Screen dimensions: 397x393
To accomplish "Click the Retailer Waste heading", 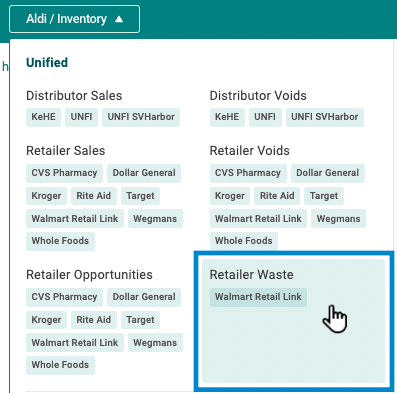I will [252, 275].
